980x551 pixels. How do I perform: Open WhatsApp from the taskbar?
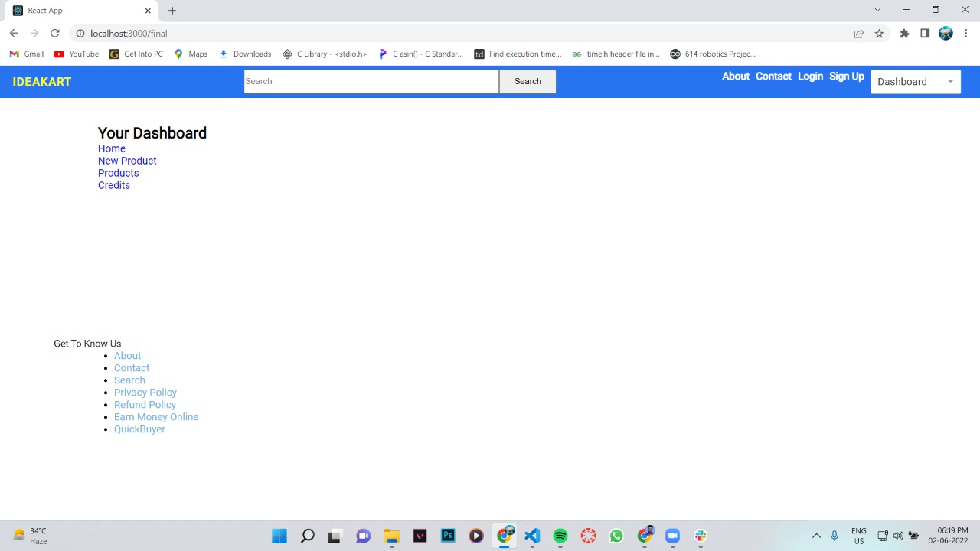click(x=616, y=535)
